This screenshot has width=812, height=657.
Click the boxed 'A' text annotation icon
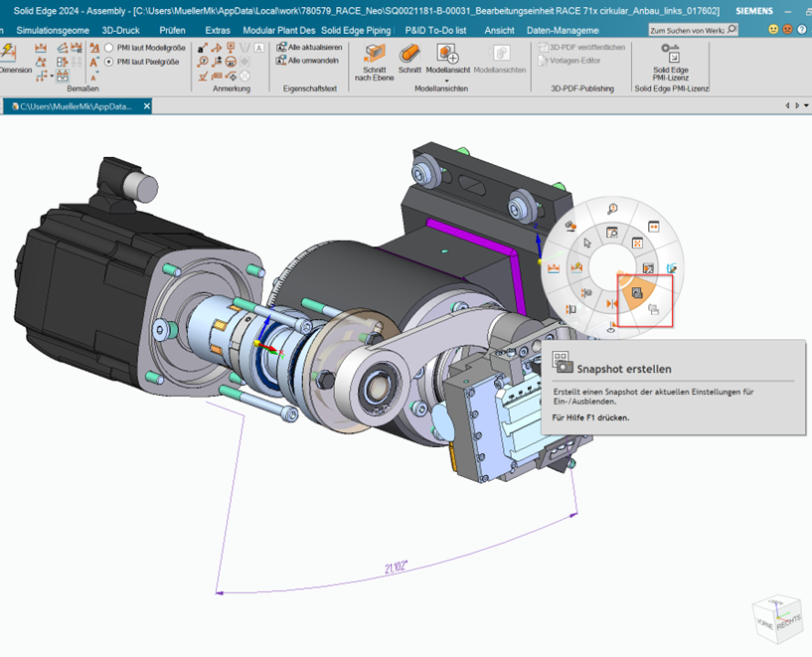pyautogui.click(x=259, y=48)
